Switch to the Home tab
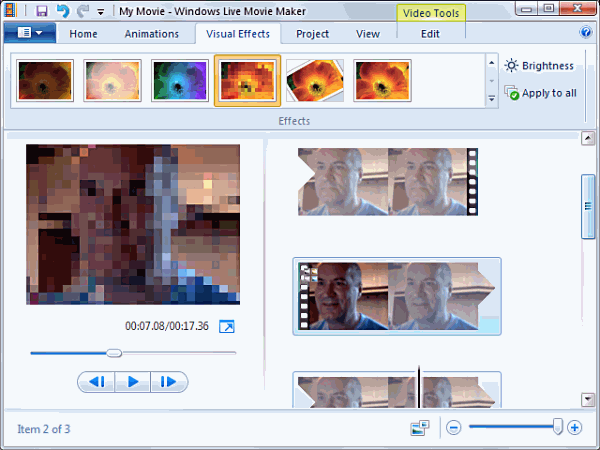Screen dimensions: 600x450 coord(83,34)
